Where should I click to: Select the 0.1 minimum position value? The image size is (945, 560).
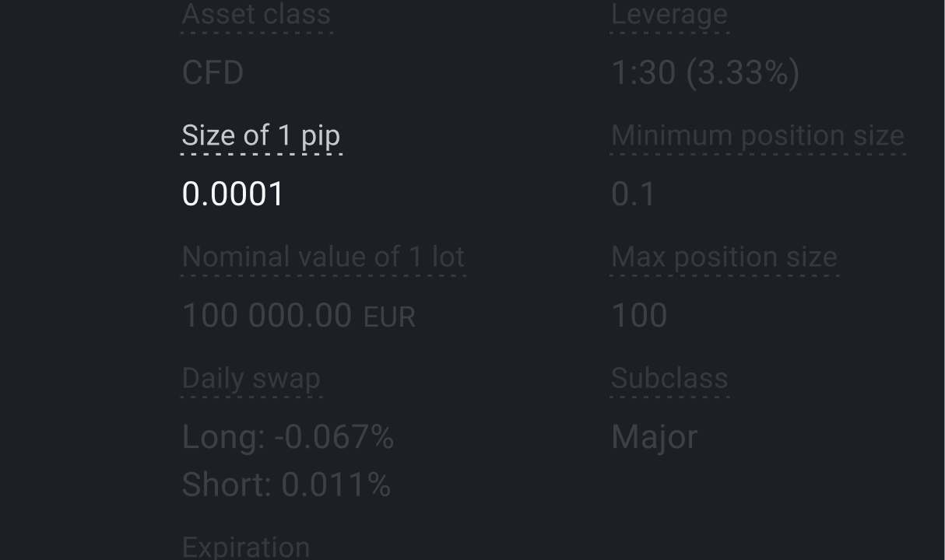click(634, 194)
